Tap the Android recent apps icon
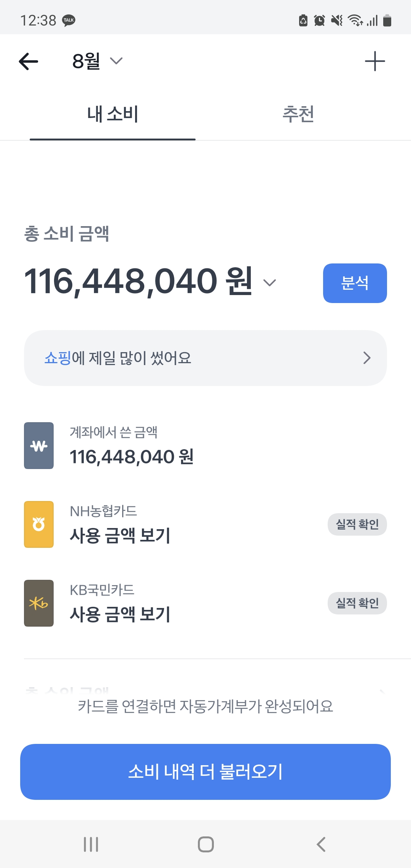411x868 pixels. [x=91, y=844]
